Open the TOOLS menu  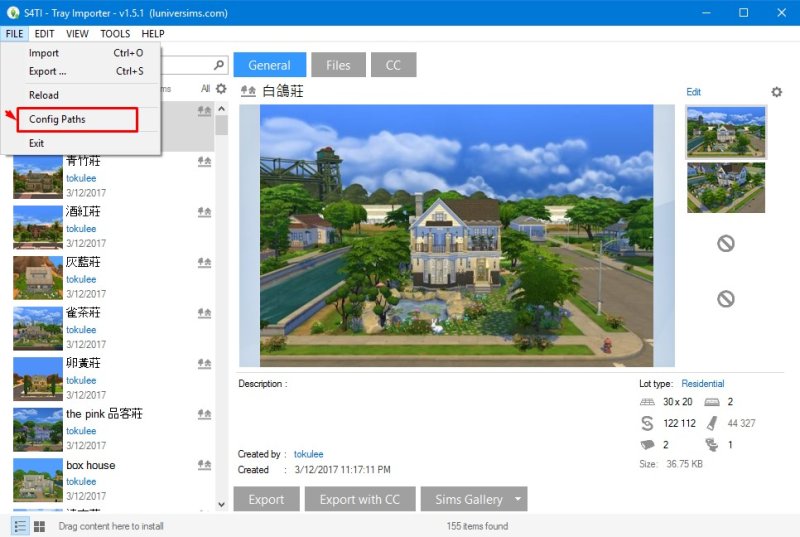[x=115, y=34]
